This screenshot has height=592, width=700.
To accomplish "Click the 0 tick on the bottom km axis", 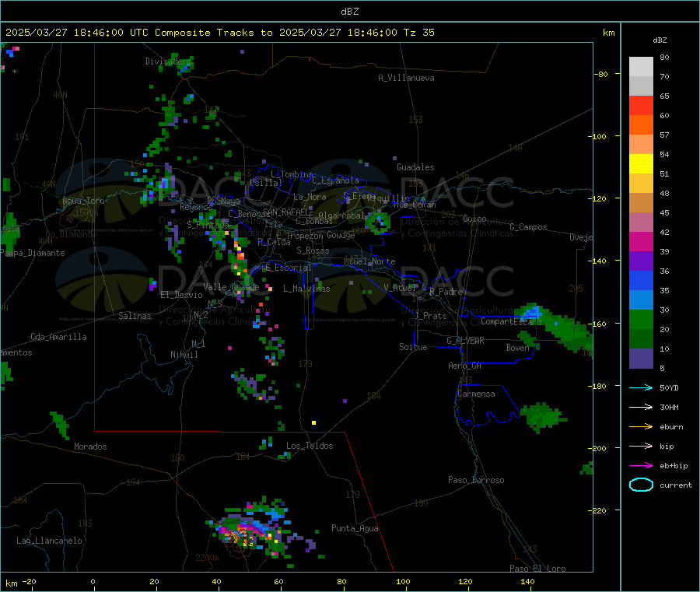I will [93, 581].
